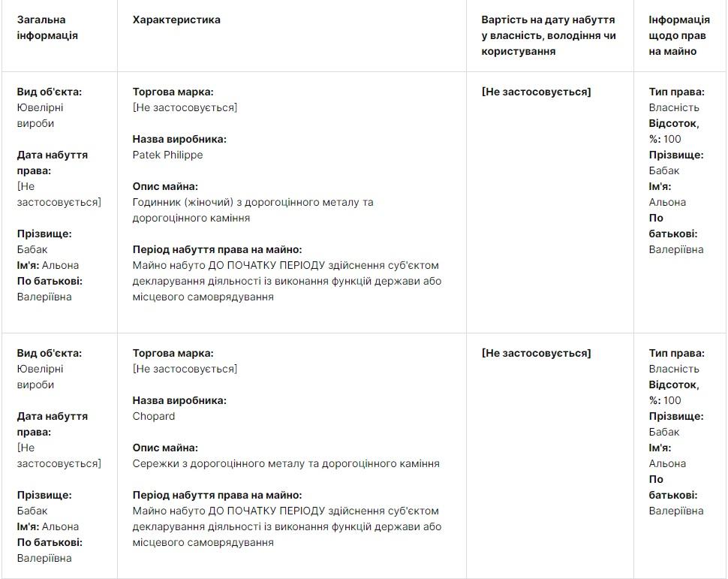This screenshot has width=728, height=579.
Task: Click the "Вартість на дату набуття" header
Action: [548, 35]
